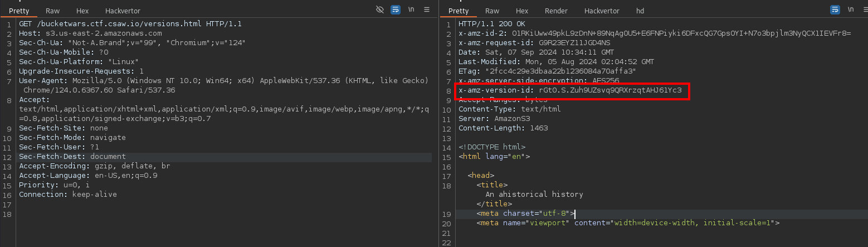The height and width of the screenshot is (247, 868).
Task: Toggle the \n non-printable characters button in response panel
Action: click(x=851, y=10)
